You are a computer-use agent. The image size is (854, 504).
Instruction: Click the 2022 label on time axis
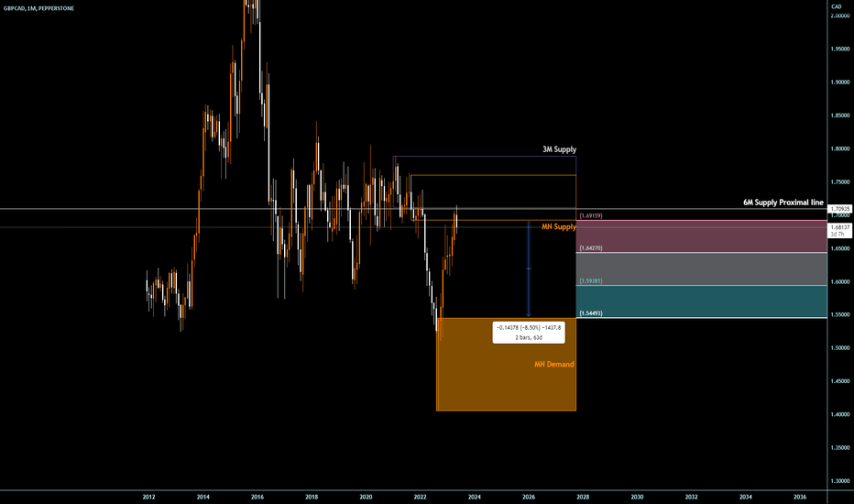point(420,497)
